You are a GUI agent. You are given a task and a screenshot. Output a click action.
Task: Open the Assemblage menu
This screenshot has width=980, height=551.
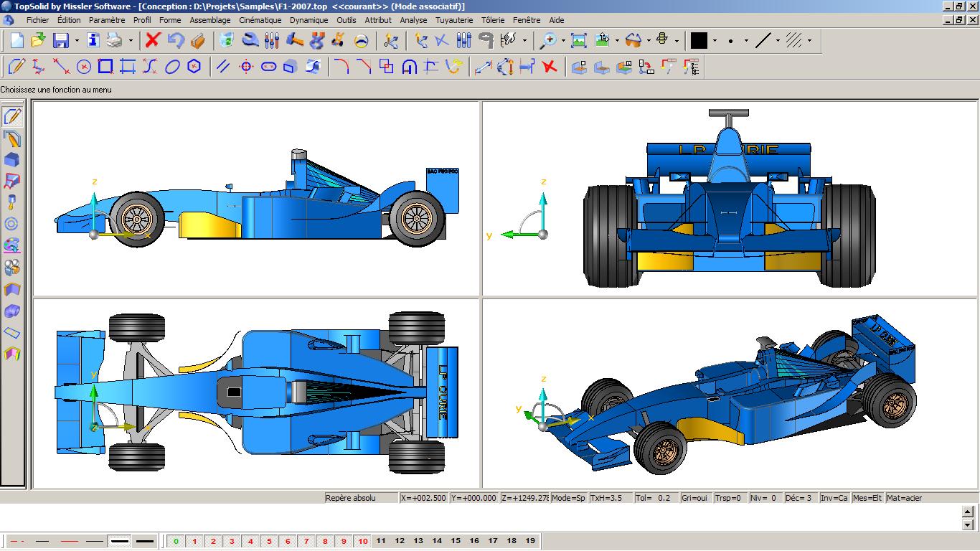pyautogui.click(x=210, y=20)
